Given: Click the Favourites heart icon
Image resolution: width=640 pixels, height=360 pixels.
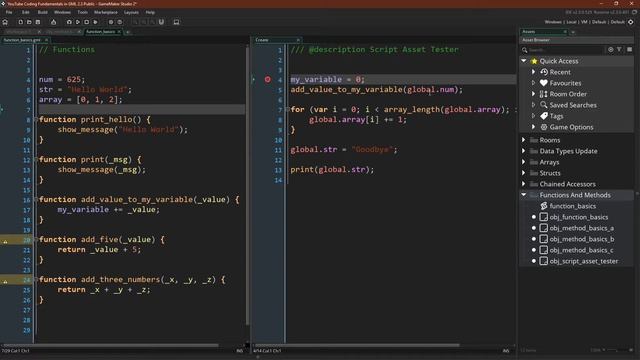Looking at the screenshot, I should point(544,83).
